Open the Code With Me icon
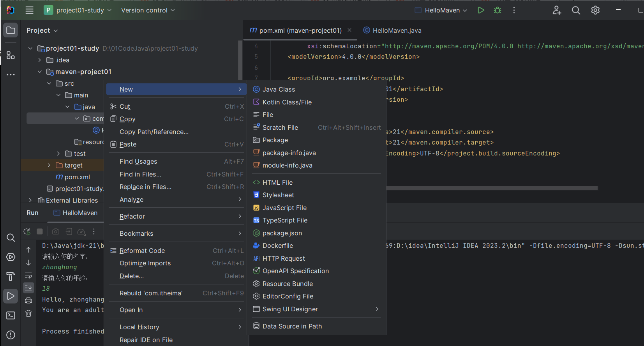 [557, 10]
